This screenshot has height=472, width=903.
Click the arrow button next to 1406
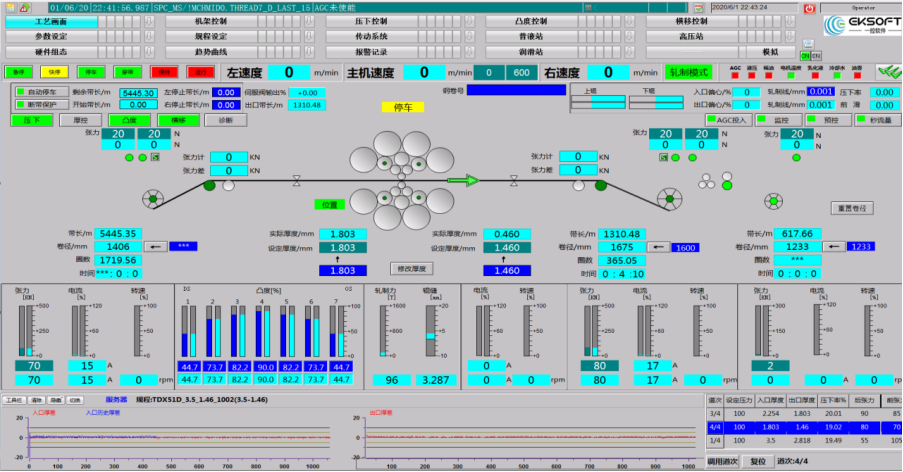pos(155,246)
